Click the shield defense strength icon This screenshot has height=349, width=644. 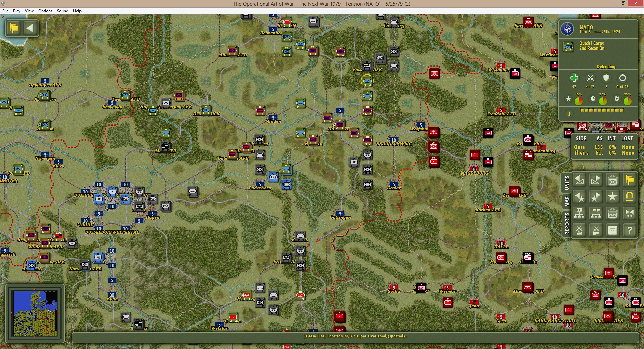(x=606, y=78)
